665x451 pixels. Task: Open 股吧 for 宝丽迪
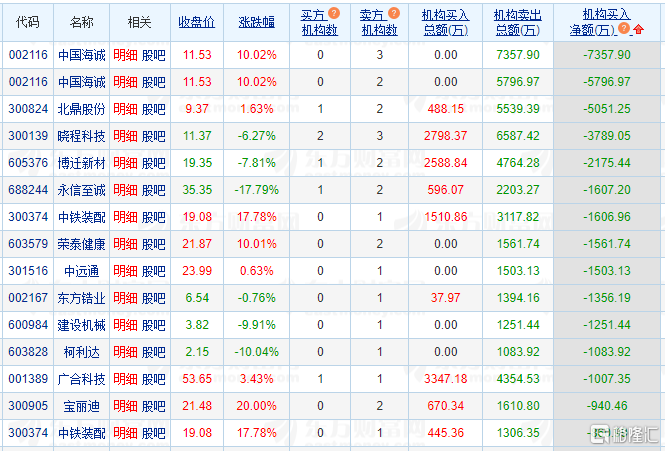tap(153, 406)
